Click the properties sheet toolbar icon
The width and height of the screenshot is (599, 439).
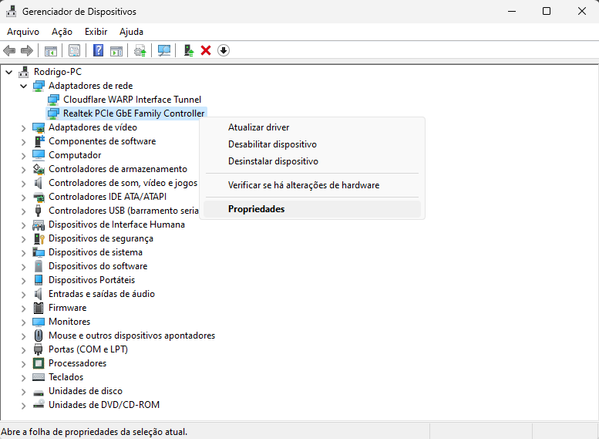(x=74, y=50)
